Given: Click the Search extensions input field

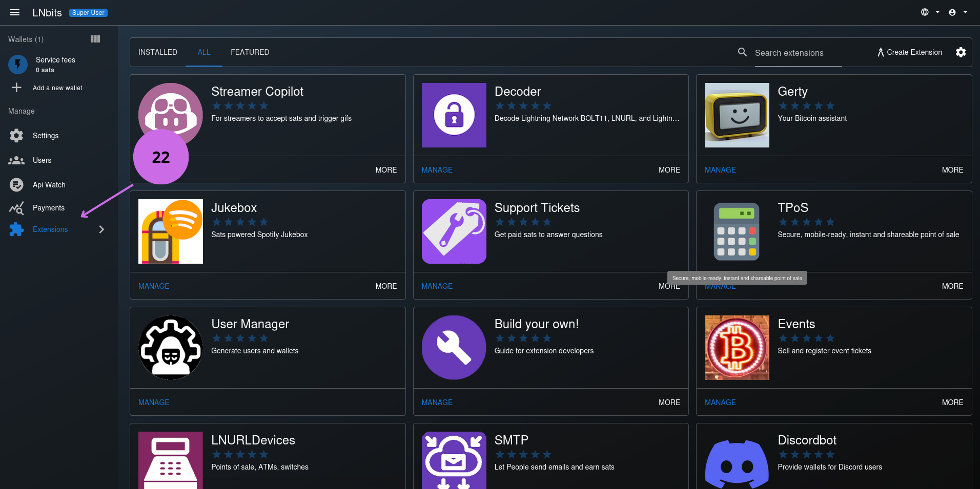Looking at the screenshot, I should (x=798, y=53).
